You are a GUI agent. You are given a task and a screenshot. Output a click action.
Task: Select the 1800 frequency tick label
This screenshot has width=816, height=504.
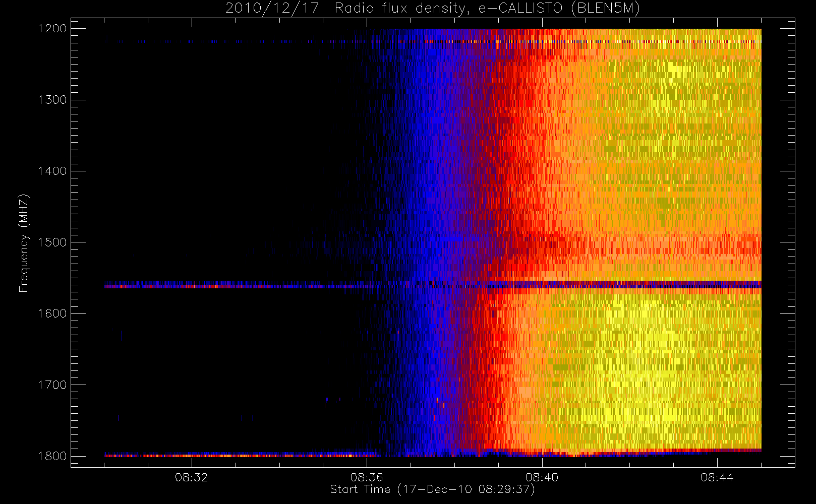(x=52, y=456)
